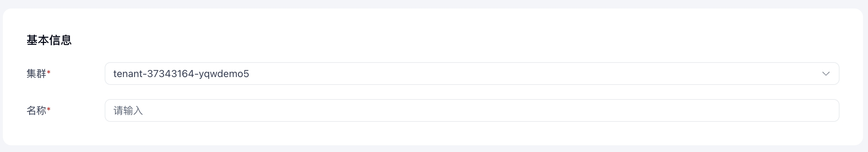Click the 基本 characters in the card title

point(37,40)
